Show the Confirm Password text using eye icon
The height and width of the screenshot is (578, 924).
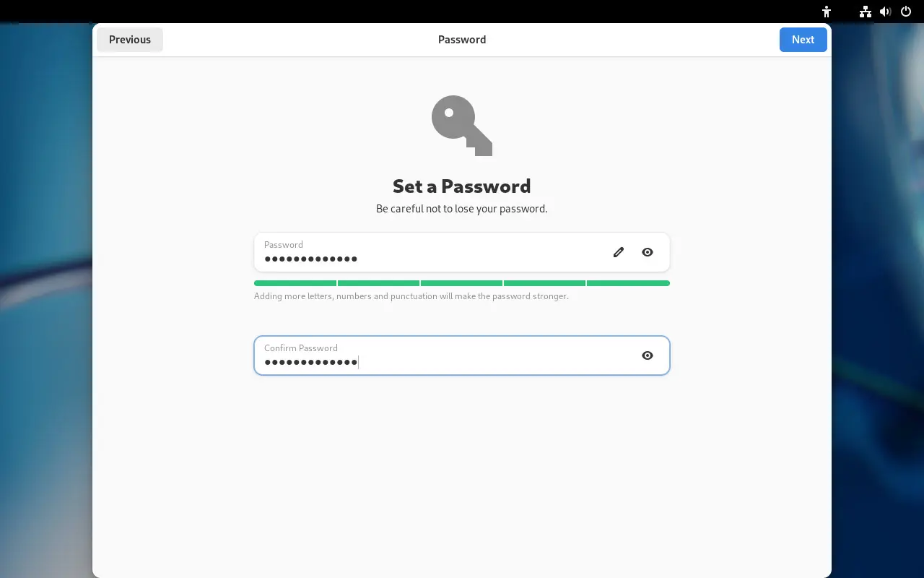coord(648,355)
